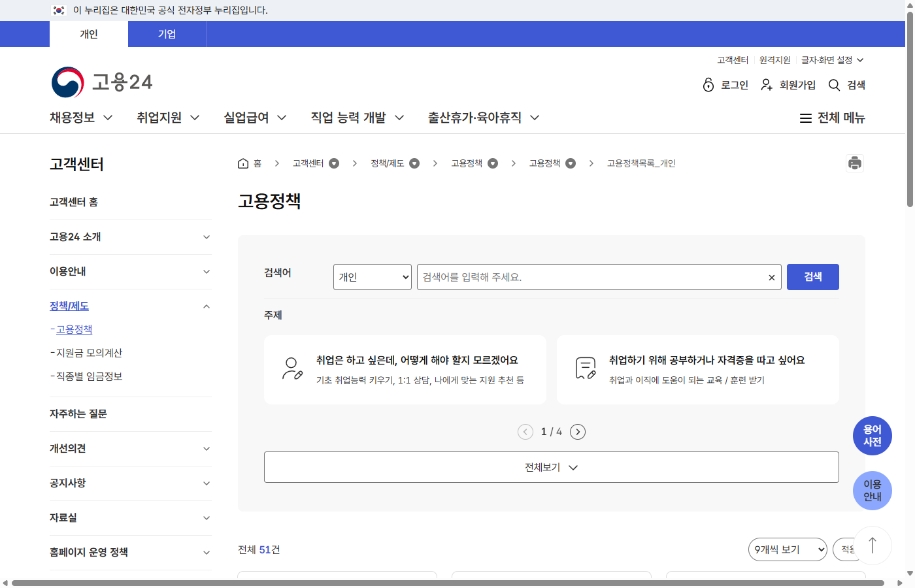Open the 9개씩 보기 dropdown

click(x=787, y=549)
